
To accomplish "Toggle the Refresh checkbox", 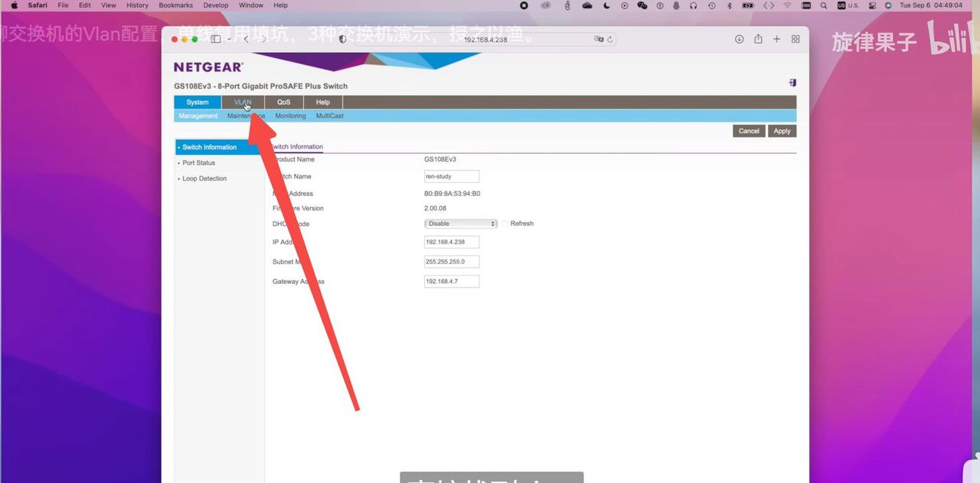I will coord(505,224).
